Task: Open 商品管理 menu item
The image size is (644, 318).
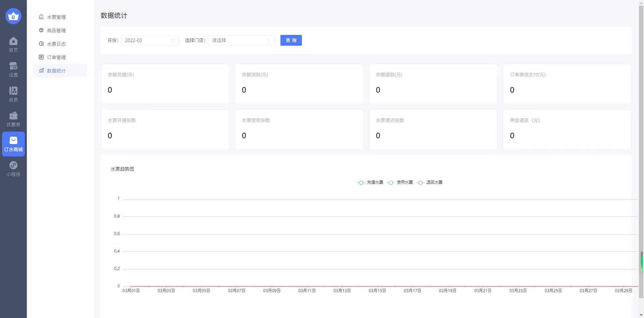Action: point(56,31)
